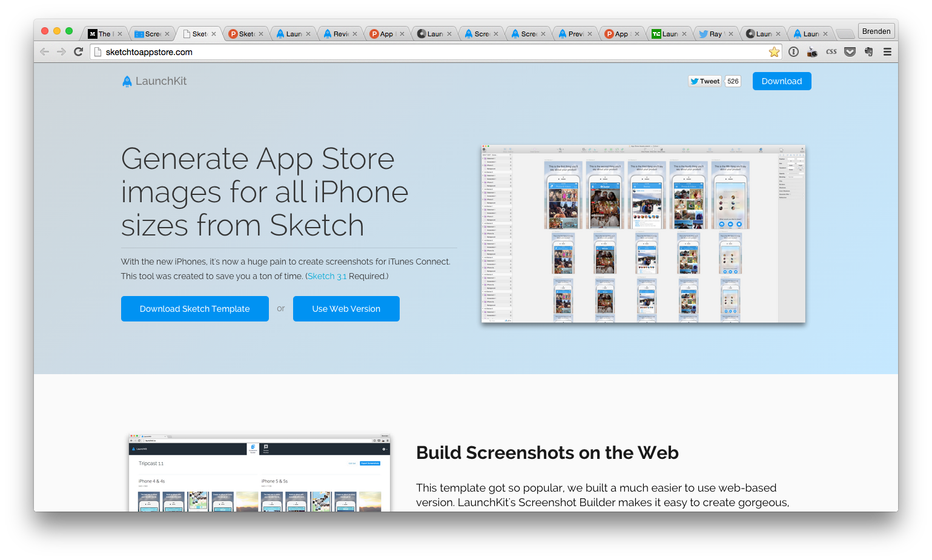The width and height of the screenshot is (932, 560).
Task: Close the 'Previ' tab
Action: [x=590, y=34]
